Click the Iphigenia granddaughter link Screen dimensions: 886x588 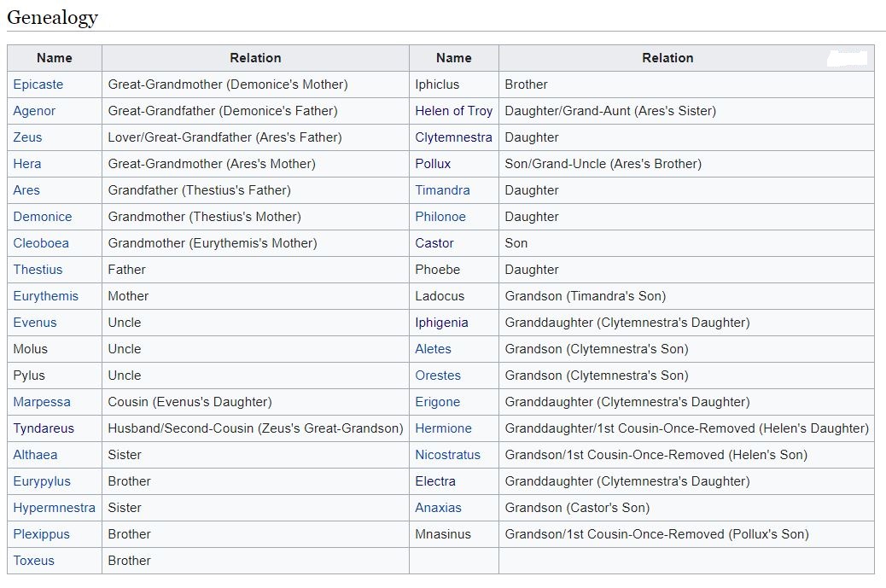click(x=441, y=323)
